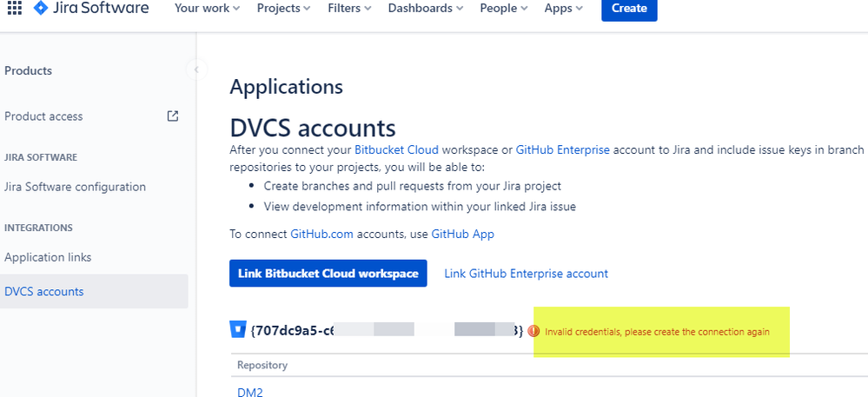Click Link GitHub Enterprise account link

(527, 273)
